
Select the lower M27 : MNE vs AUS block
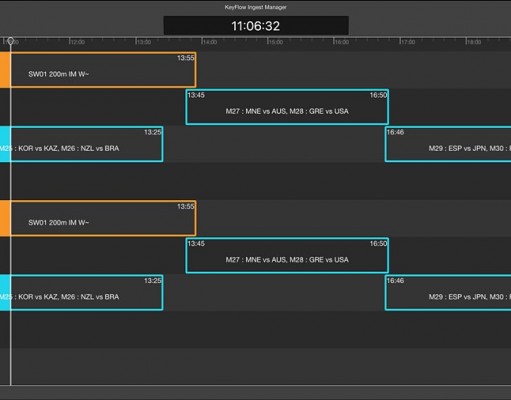[x=287, y=256]
